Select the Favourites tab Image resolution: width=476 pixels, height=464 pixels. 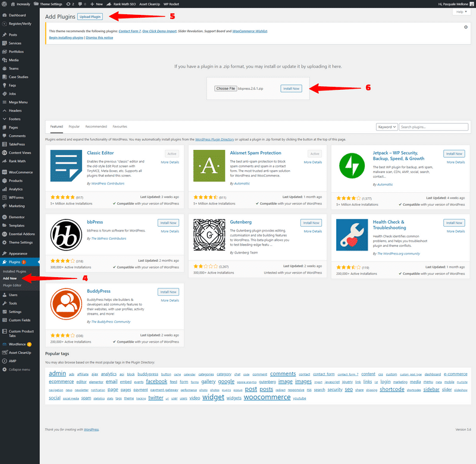tap(120, 127)
